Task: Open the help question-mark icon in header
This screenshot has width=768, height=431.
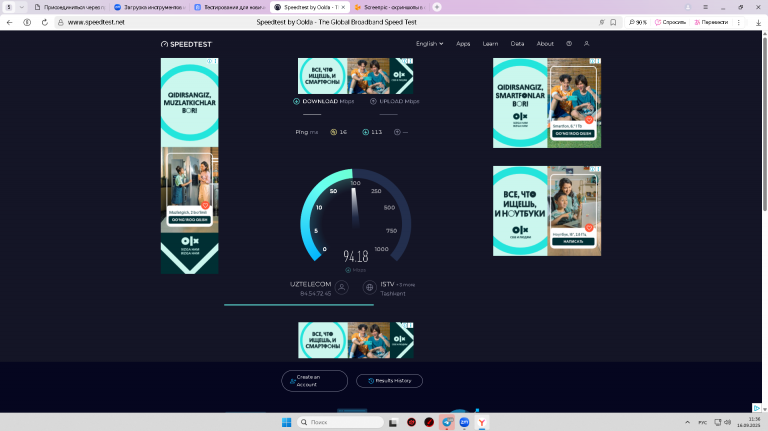Action: [x=569, y=44]
